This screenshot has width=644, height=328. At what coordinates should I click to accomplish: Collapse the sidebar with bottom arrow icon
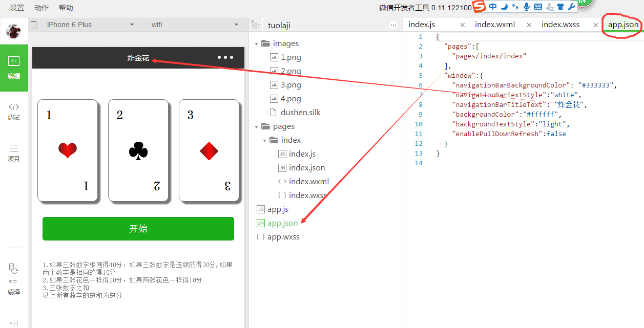click(14, 322)
